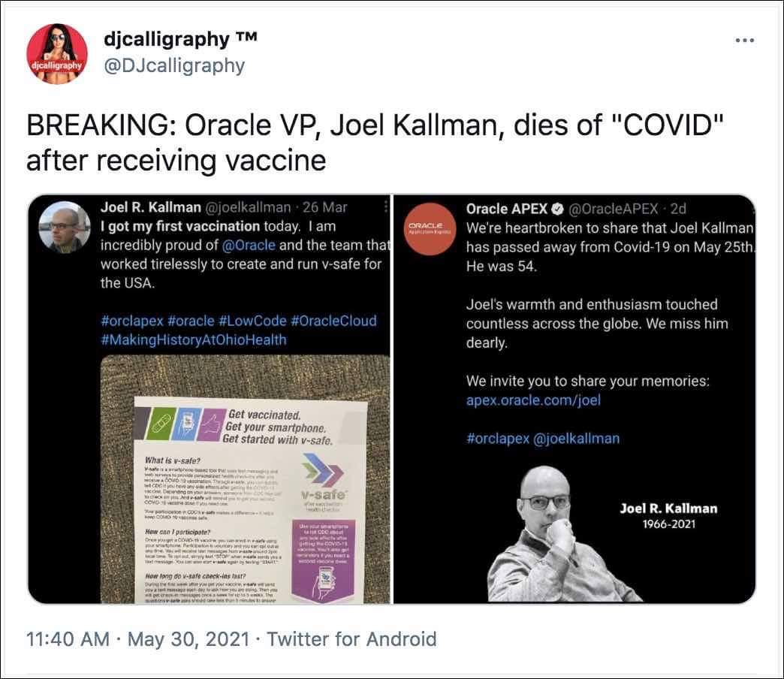Open the tweet's three-dot more options menu

[x=744, y=41]
